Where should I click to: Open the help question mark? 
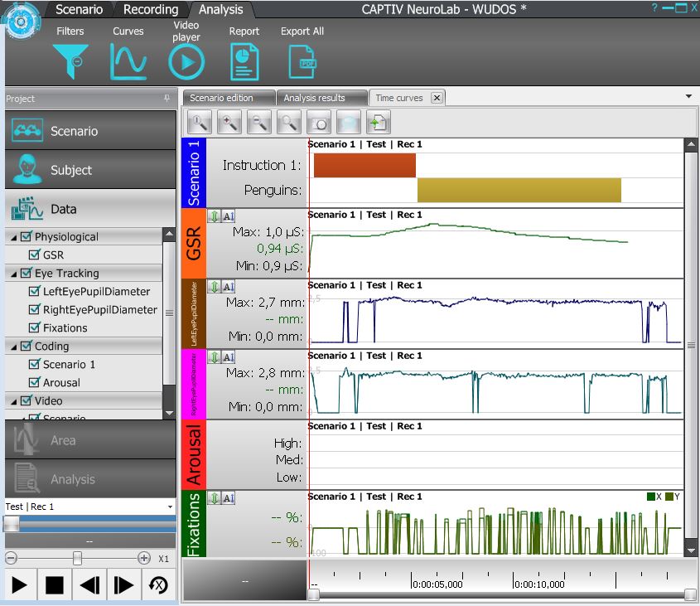click(654, 8)
